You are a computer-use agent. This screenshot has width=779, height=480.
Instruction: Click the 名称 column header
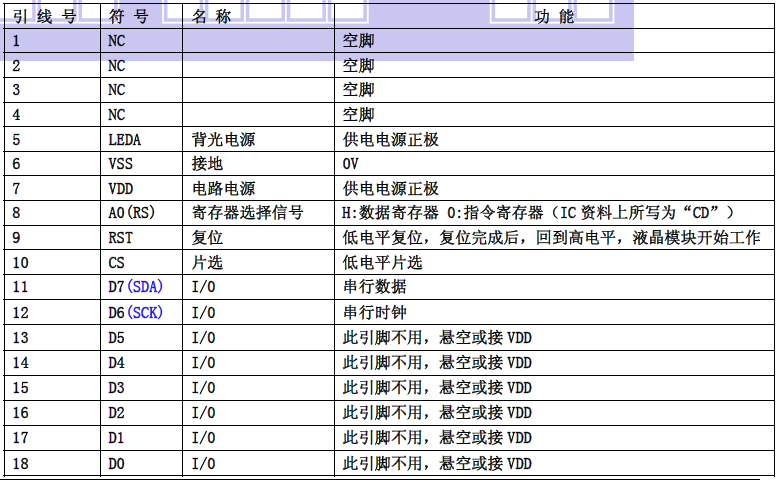[211, 17]
